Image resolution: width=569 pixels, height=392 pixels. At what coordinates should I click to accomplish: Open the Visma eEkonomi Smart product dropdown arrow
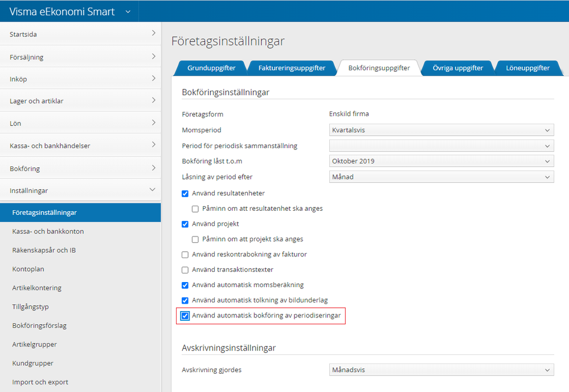click(128, 11)
